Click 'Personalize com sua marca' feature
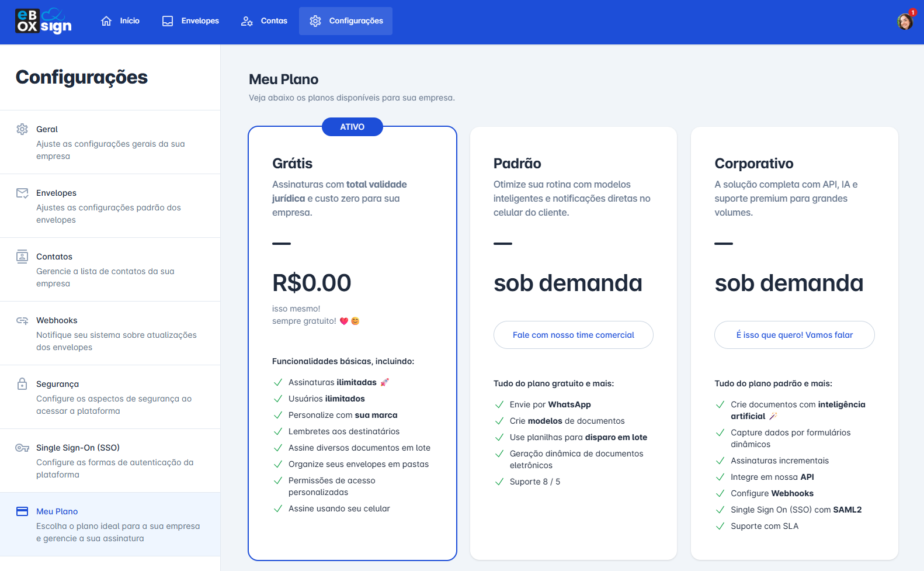Image resolution: width=924 pixels, height=571 pixels. coord(343,415)
